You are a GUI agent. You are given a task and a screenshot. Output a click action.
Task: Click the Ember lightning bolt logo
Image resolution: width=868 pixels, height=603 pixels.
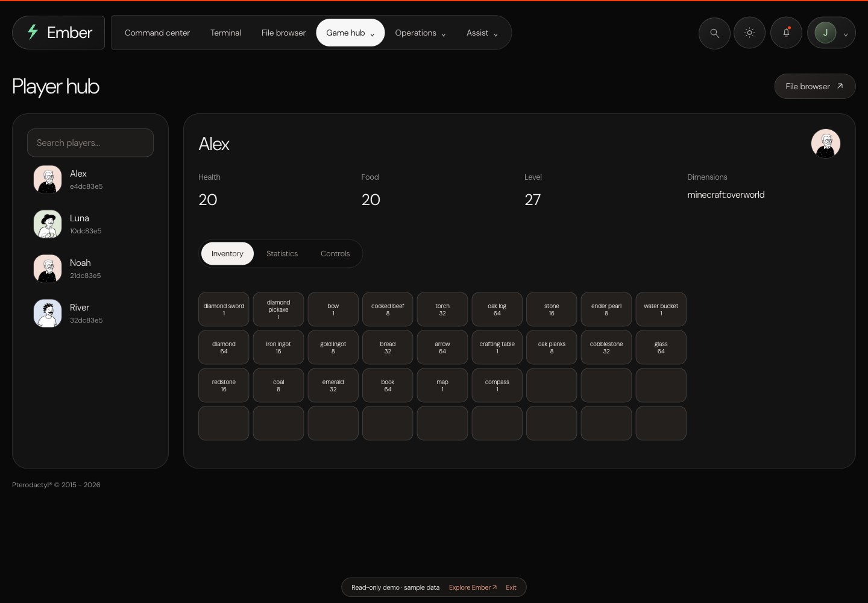pos(33,32)
